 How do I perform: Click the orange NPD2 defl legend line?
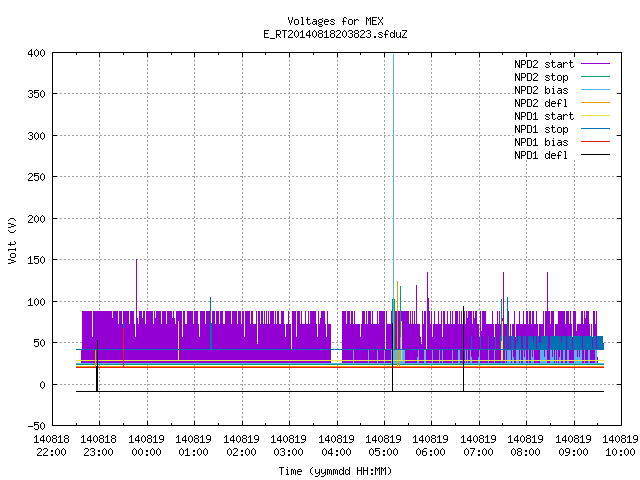click(x=596, y=103)
